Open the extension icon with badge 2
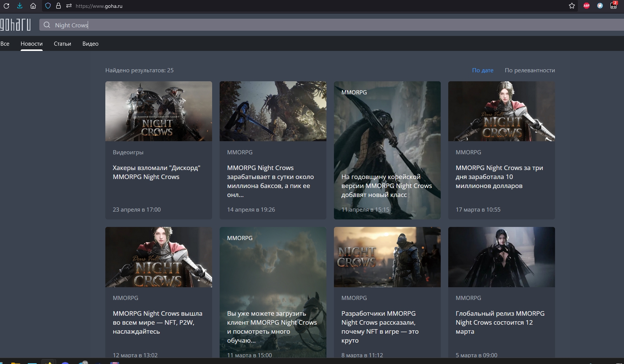Viewport: 624px width, 364px height. [614, 5]
